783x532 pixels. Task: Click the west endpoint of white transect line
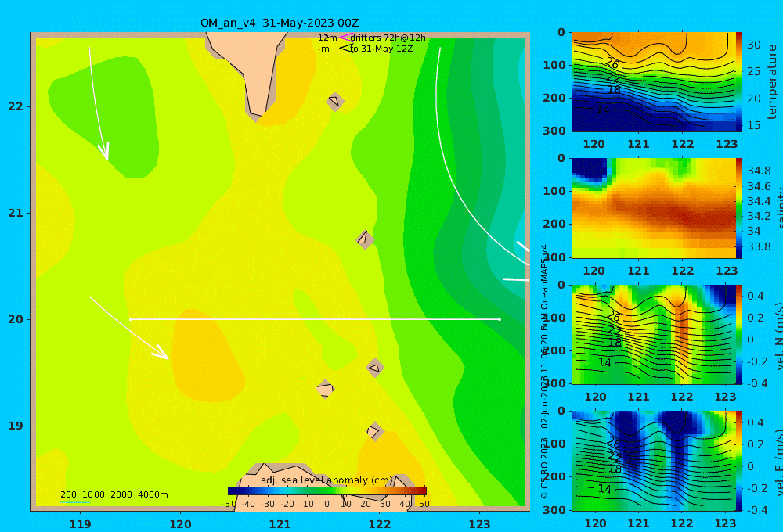pyautogui.click(x=130, y=319)
